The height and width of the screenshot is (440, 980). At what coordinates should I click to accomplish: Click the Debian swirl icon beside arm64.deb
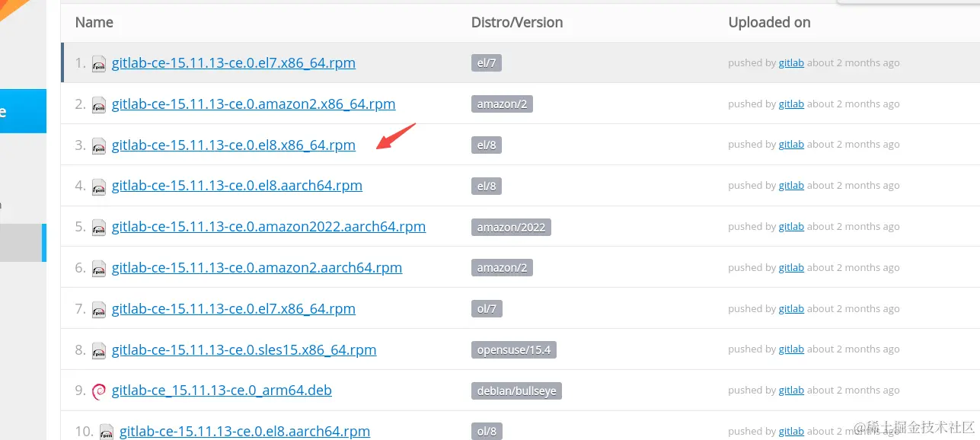99,391
